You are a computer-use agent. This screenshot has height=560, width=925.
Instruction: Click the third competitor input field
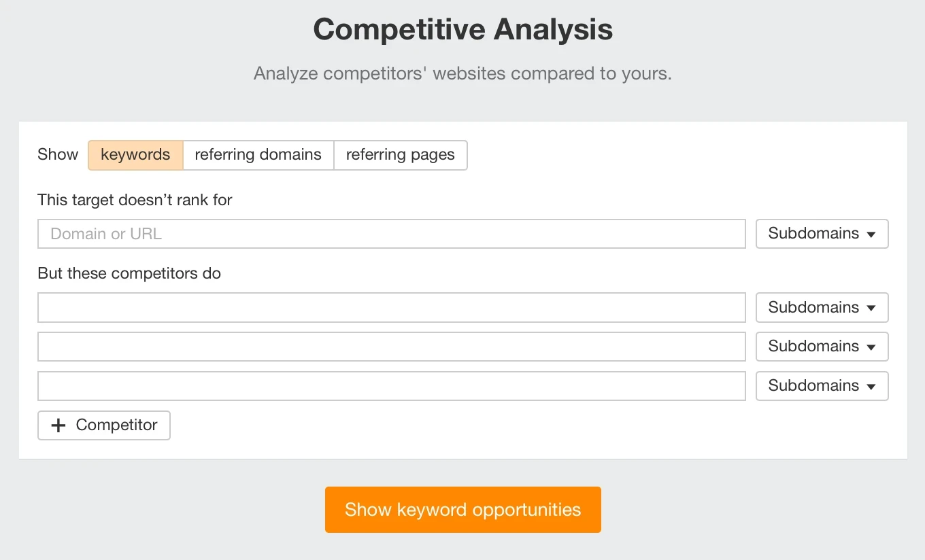pyautogui.click(x=391, y=386)
